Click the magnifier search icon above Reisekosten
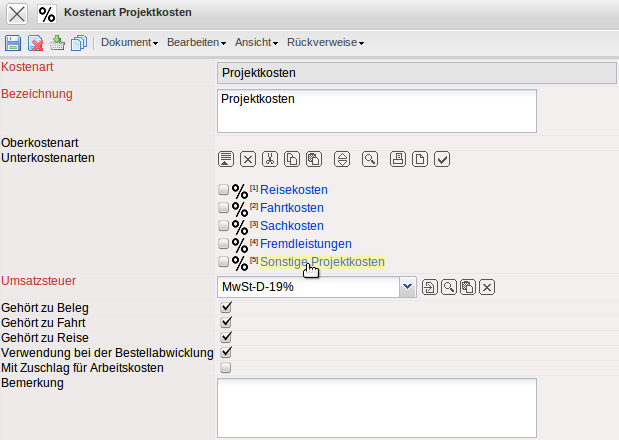 click(x=370, y=159)
